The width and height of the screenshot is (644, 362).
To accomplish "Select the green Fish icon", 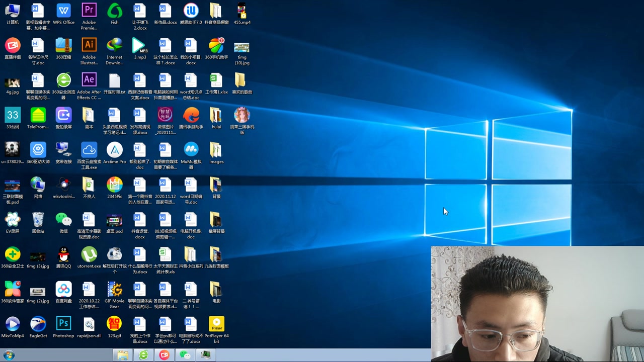I will 115,14.
